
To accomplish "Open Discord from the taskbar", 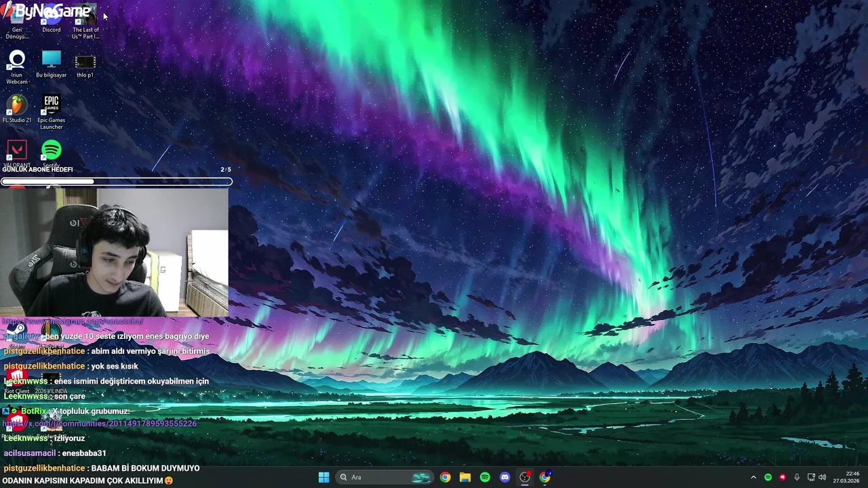I will pos(505,477).
